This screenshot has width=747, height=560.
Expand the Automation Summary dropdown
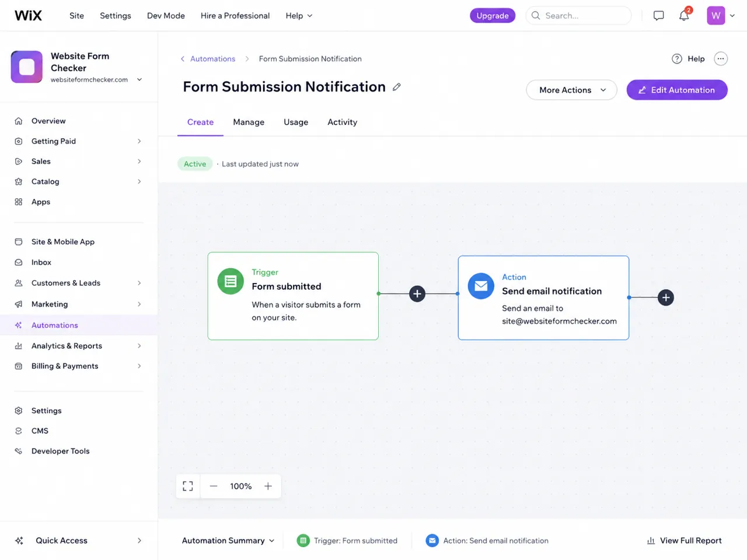tap(228, 541)
